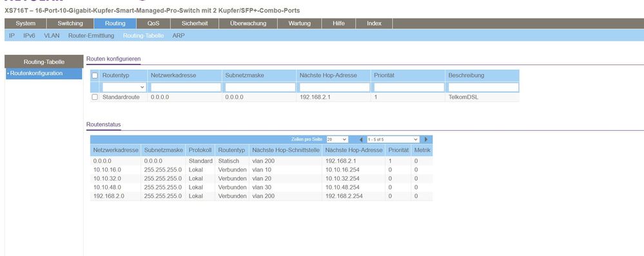Click the 10.10.16.0 network address row

point(107,170)
